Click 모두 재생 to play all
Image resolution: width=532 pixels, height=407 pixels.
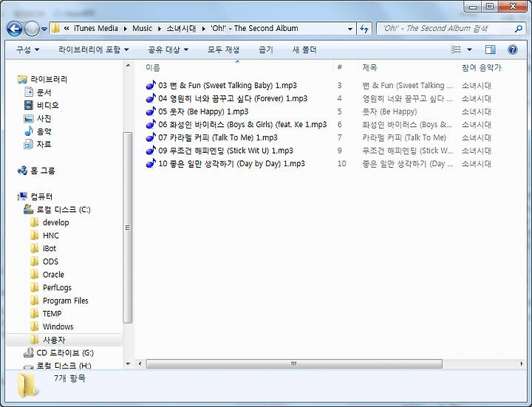click(x=224, y=49)
